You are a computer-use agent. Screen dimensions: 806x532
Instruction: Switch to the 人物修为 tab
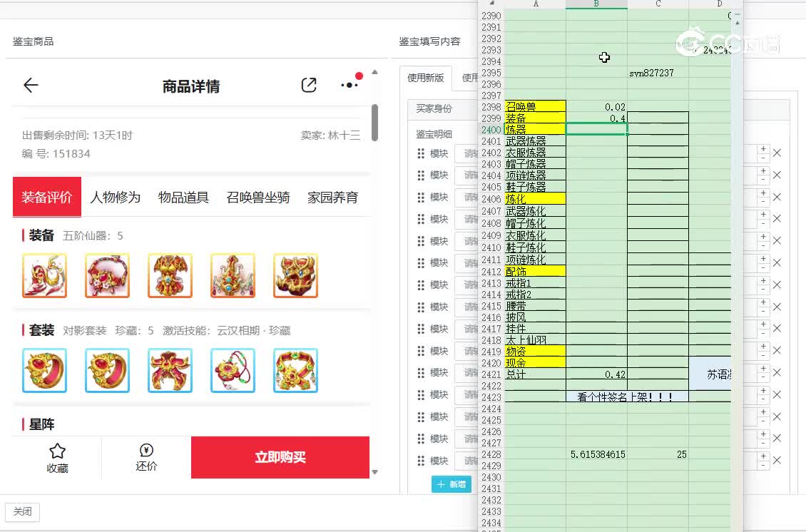tap(115, 198)
